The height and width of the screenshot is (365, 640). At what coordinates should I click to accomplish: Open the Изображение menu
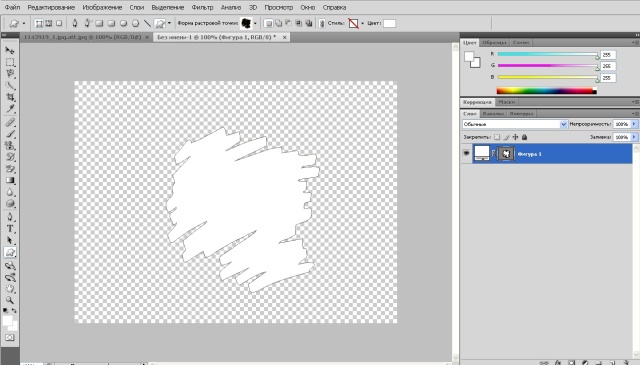102,7
